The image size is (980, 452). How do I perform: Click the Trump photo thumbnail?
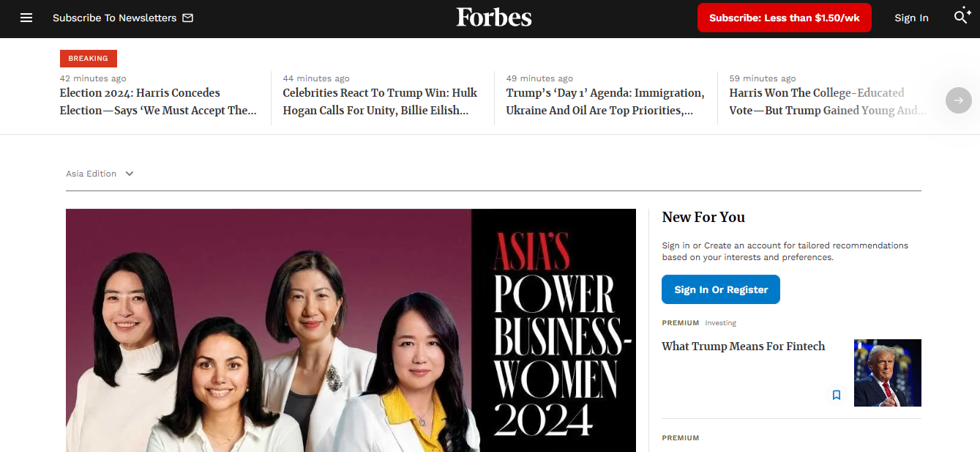pos(887,373)
